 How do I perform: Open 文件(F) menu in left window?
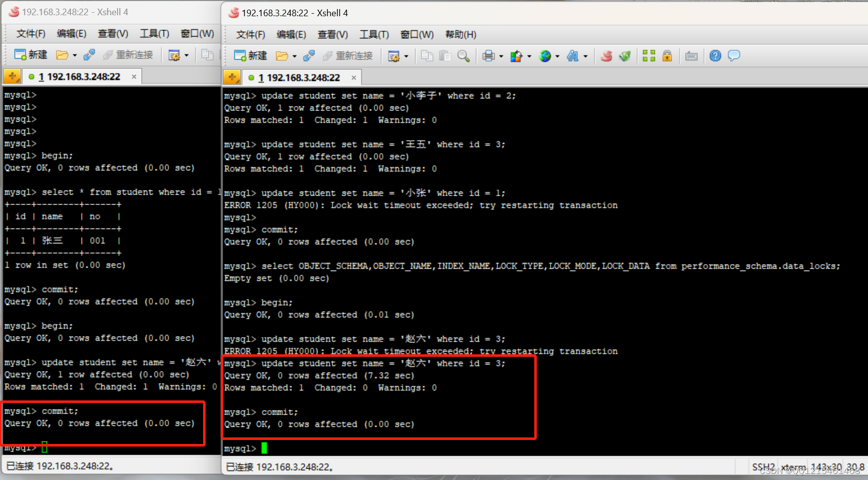point(31,33)
